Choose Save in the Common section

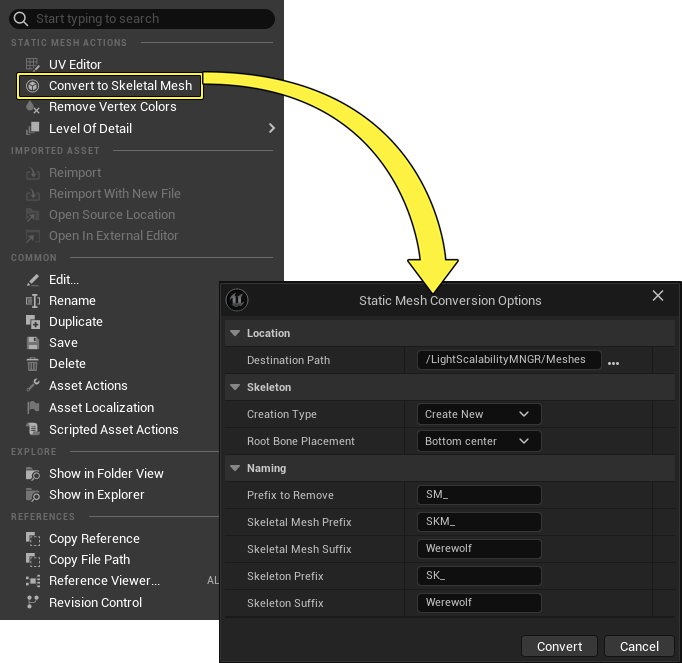(63, 343)
